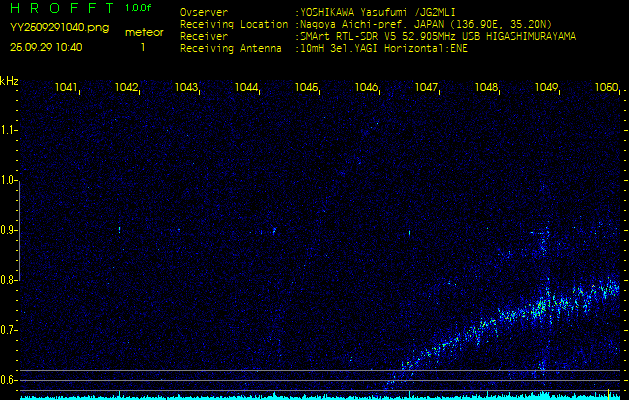The width and height of the screenshot is (629, 400).
Task: Click the 1.1 frequency axis label
Action: click(9, 130)
